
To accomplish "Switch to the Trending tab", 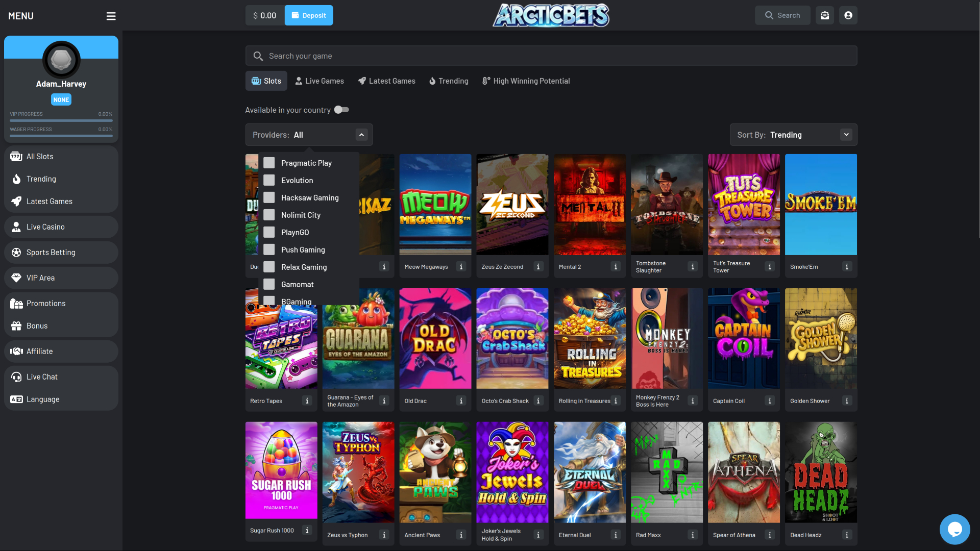I will [x=448, y=81].
